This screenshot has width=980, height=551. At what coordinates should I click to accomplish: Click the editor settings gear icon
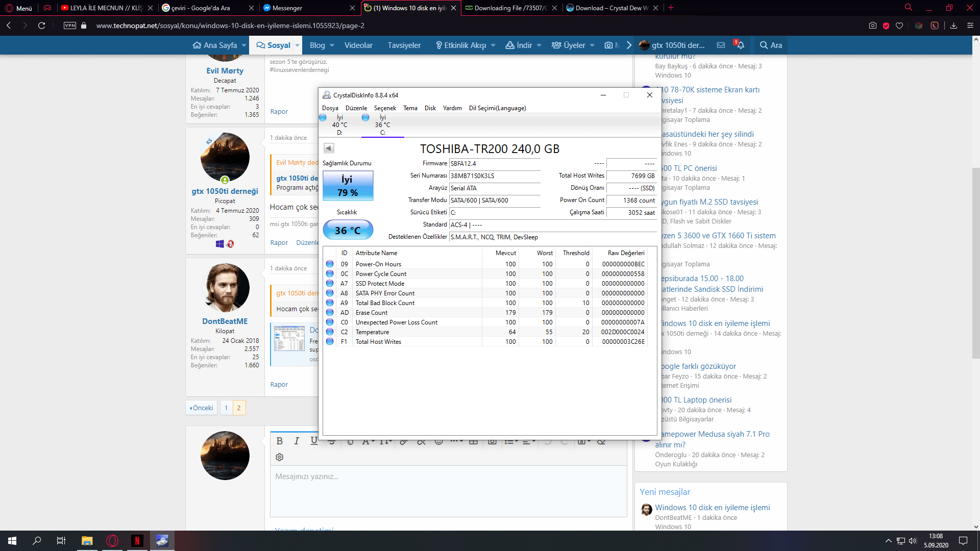click(x=279, y=457)
